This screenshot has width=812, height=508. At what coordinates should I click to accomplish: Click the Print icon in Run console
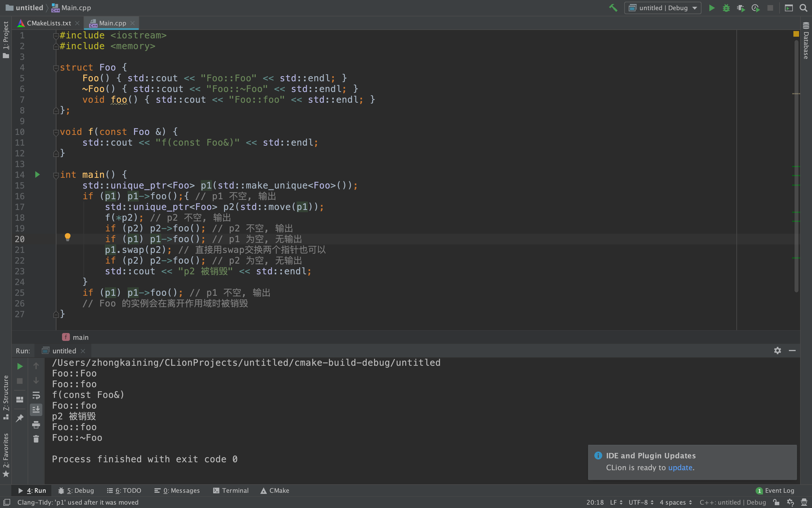36,424
